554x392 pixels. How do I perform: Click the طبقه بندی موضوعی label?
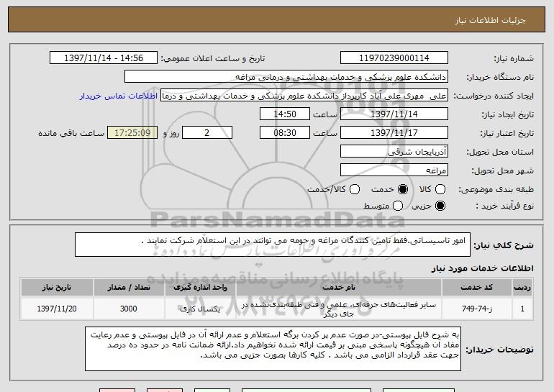point(496,189)
